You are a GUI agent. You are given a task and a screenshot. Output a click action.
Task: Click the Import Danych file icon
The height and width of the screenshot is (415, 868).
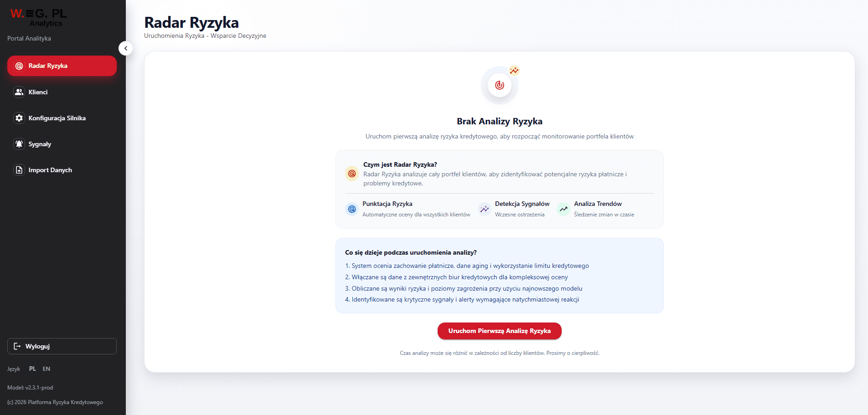(x=19, y=170)
